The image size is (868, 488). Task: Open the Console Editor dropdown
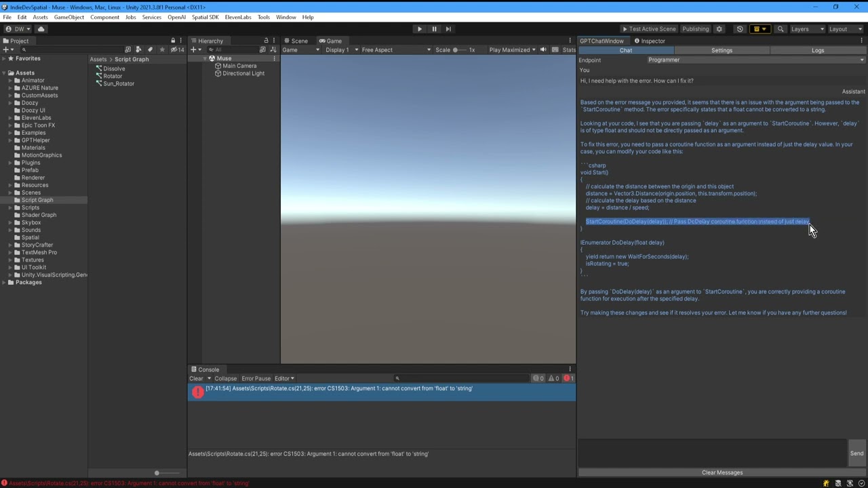(x=284, y=378)
